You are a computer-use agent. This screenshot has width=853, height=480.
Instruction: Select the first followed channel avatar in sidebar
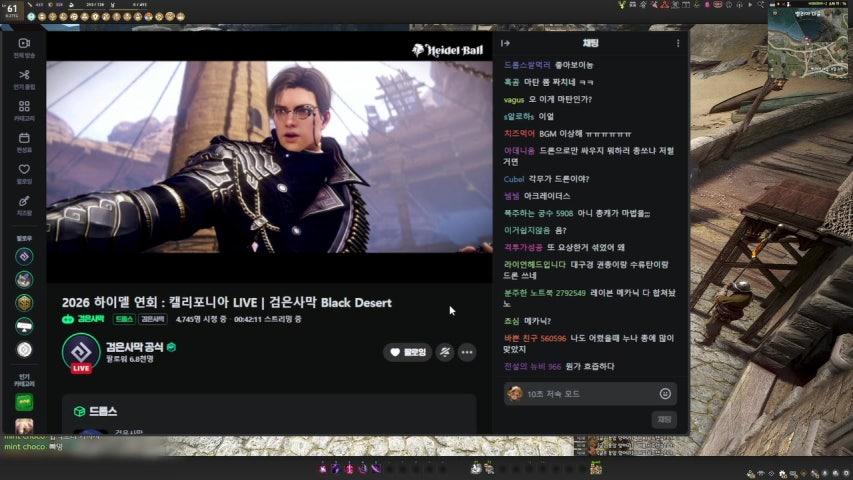[x=24, y=256]
